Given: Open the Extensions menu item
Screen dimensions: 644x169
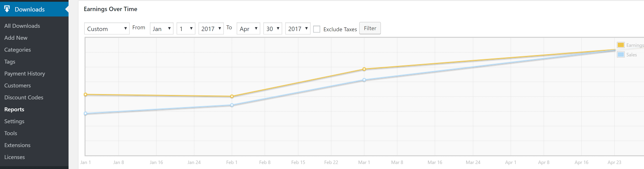Looking at the screenshot, I should click(x=17, y=145).
